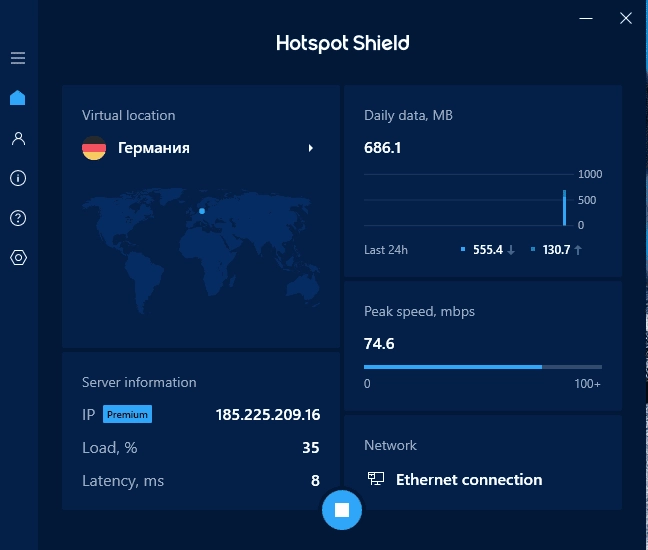Click the Daily data, MB heading
Viewport: 648px width, 550px height.
point(408,115)
